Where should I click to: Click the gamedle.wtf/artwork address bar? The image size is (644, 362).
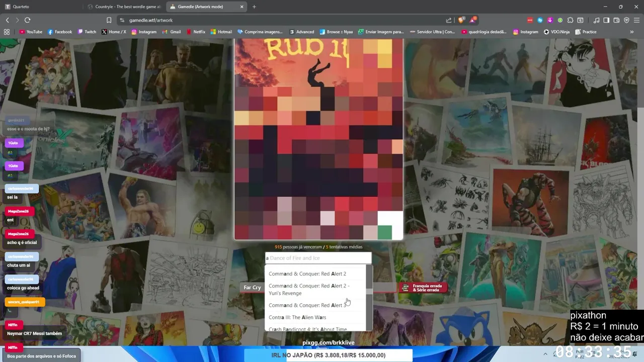point(282,20)
